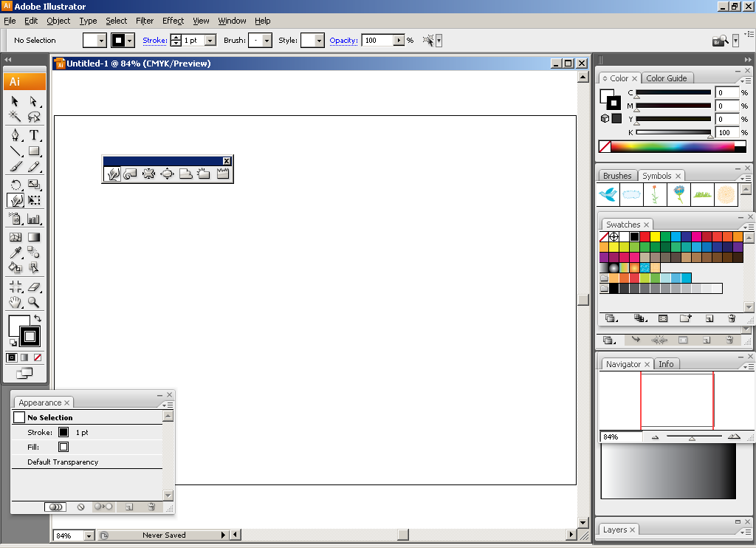This screenshot has height=548, width=756.
Task: Select the Rotate tool
Action: pyautogui.click(x=15, y=185)
